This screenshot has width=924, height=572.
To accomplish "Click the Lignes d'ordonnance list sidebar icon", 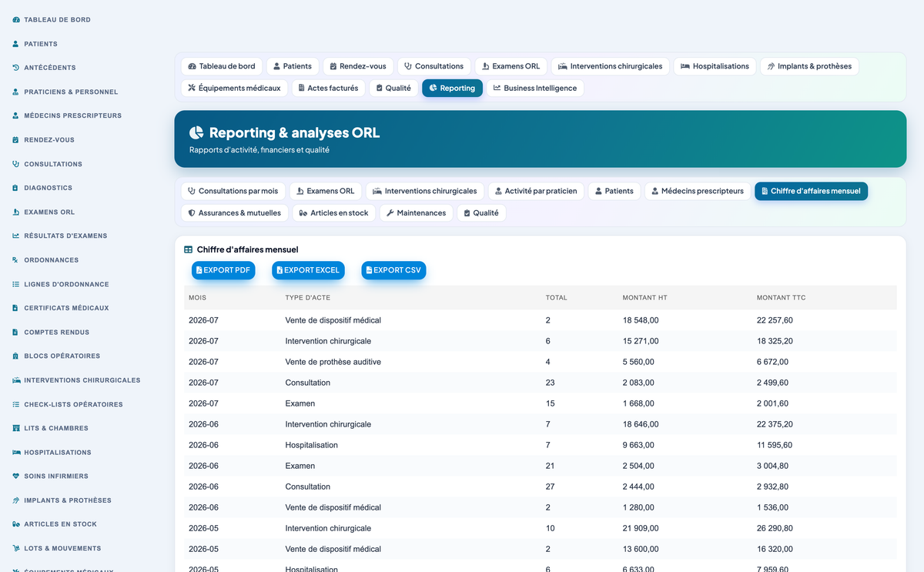I will (16, 284).
